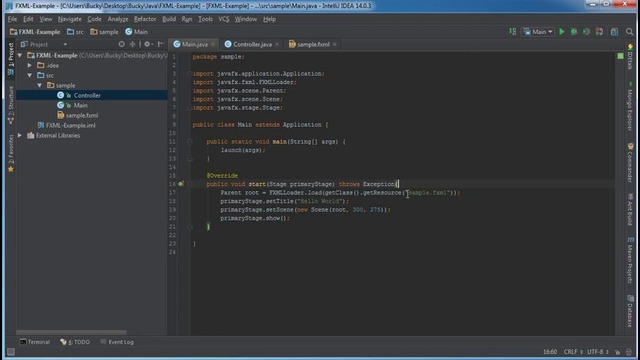Open the Main run configuration dropdown

click(538, 32)
